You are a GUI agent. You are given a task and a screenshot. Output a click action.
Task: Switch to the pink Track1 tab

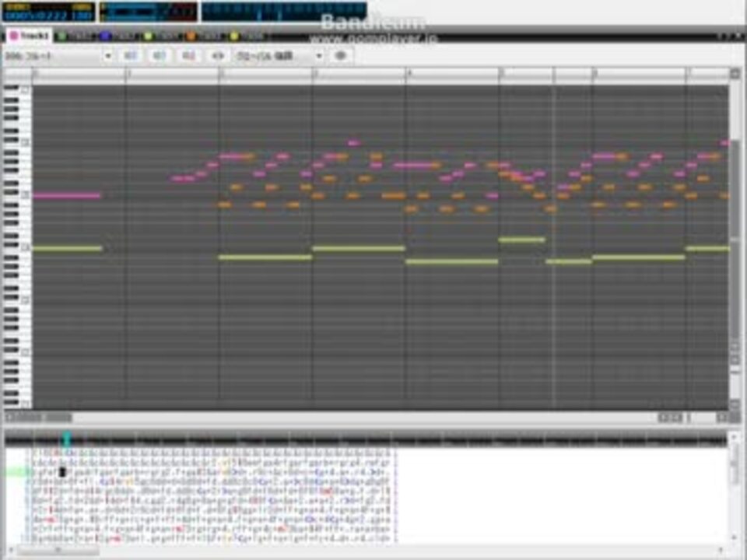[29, 36]
